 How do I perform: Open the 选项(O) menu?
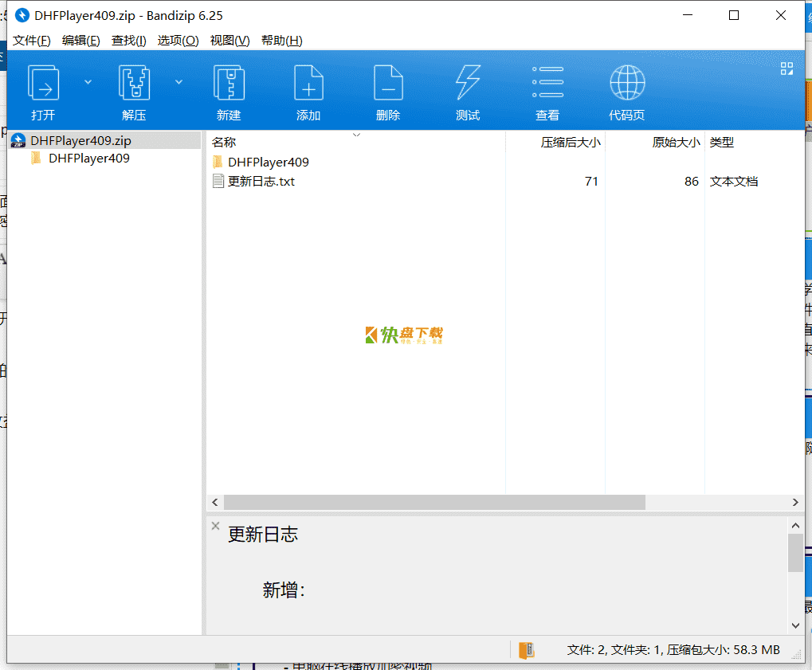pos(178,41)
